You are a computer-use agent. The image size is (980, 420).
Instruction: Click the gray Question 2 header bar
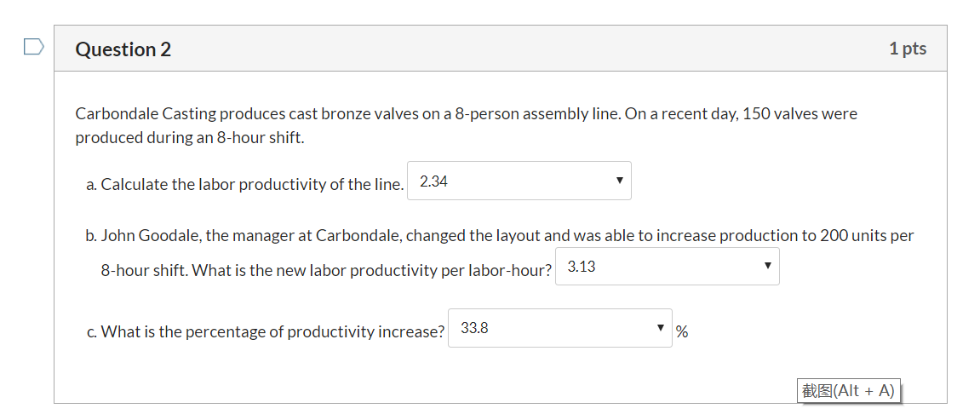(x=501, y=48)
